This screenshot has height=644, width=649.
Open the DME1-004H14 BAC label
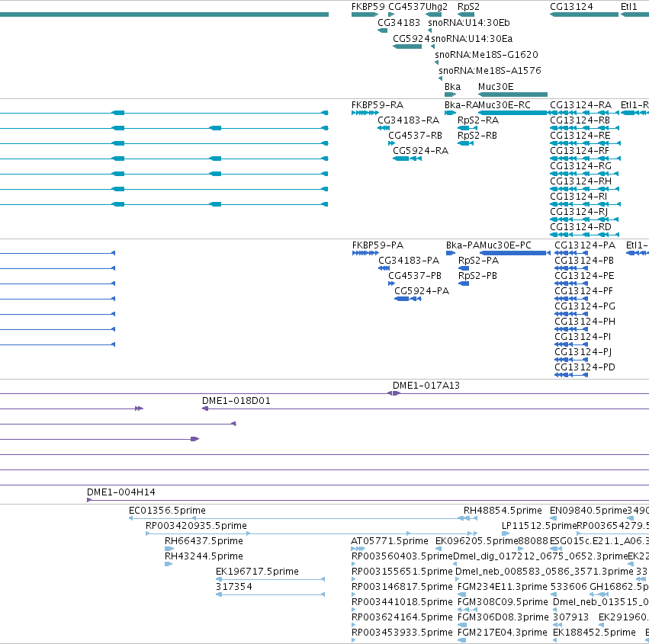[120, 492]
